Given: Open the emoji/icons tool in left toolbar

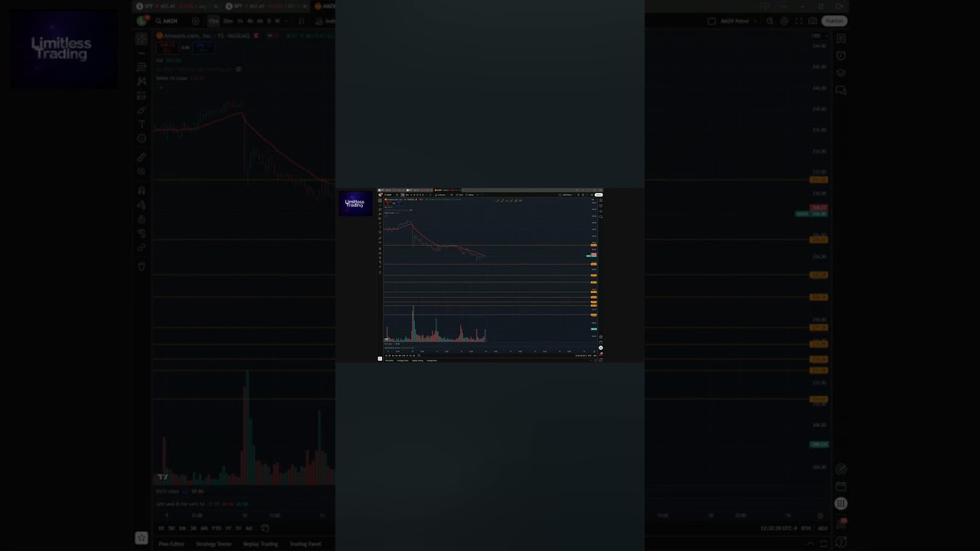Looking at the screenshot, I should tap(142, 139).
